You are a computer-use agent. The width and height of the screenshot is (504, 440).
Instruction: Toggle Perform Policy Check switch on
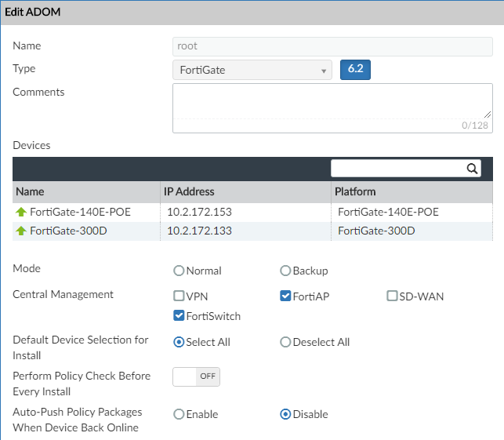click(x=196, y=376)
